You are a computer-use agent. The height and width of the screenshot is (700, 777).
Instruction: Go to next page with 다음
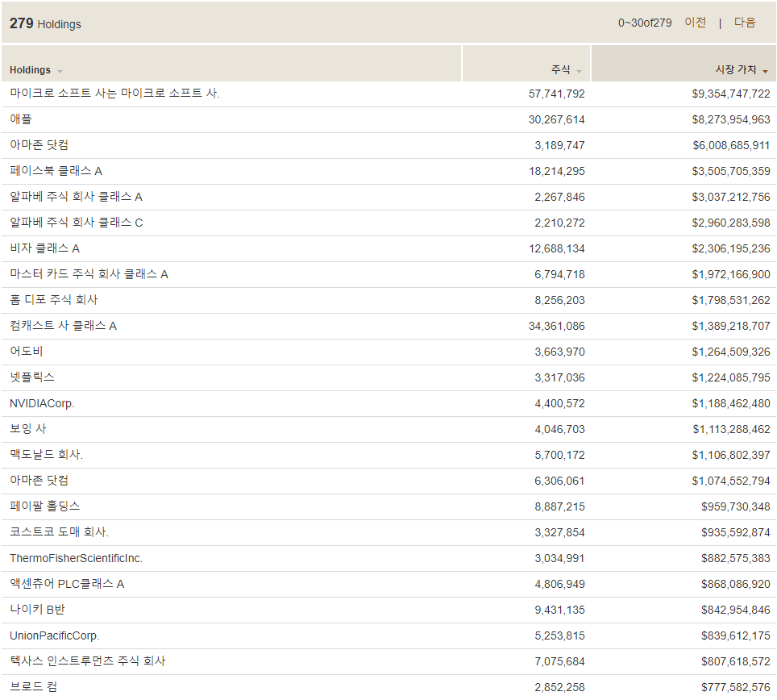coord(744,23)
